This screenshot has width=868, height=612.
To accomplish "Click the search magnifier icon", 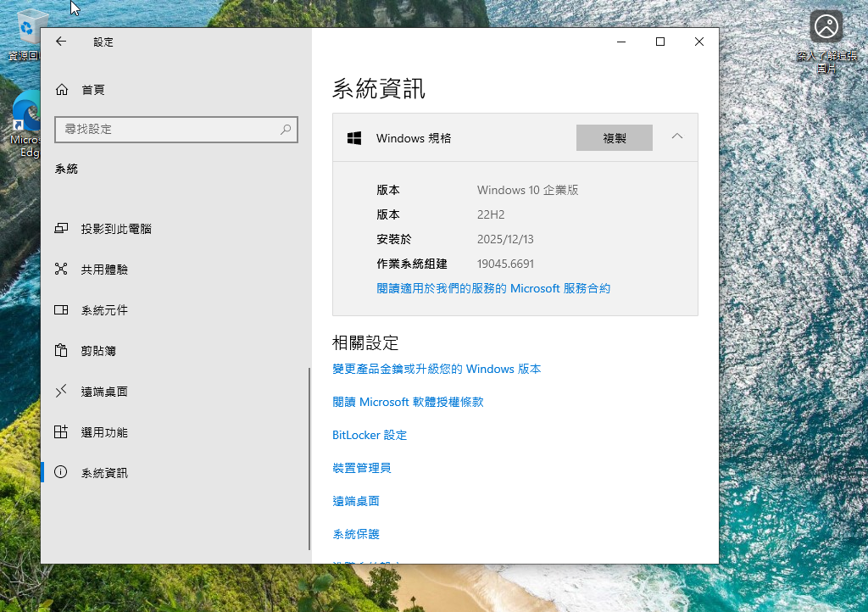I will coord(286,130).
